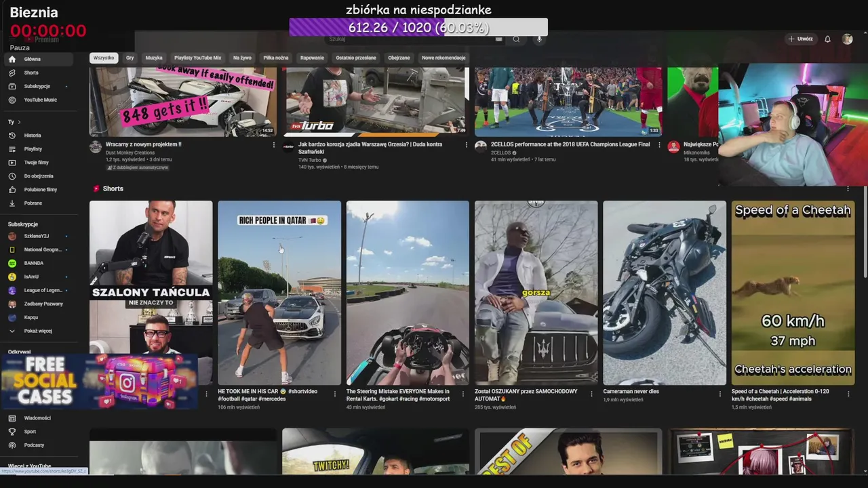The image size is (868, 488).
Task: Select the Gry filter chip
Action: [130, 58]
